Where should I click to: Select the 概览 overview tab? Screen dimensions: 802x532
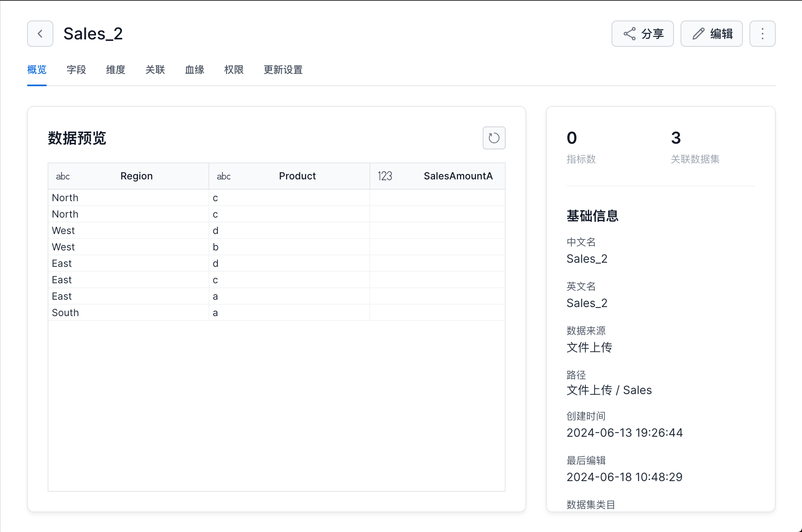[37, 70]
